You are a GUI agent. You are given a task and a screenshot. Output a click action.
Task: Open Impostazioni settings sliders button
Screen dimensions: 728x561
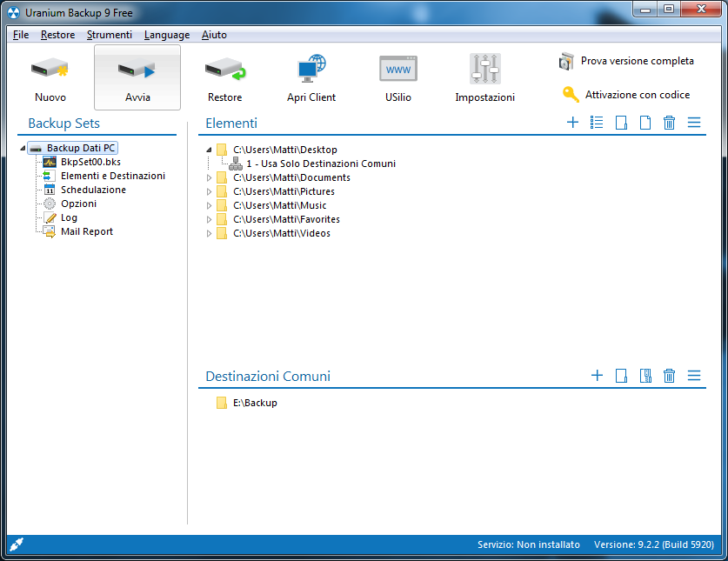484,77
